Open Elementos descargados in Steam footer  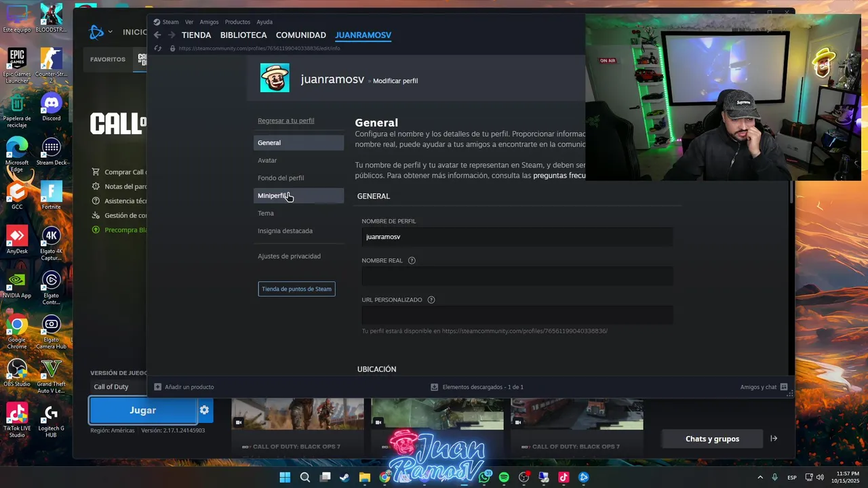477,387
